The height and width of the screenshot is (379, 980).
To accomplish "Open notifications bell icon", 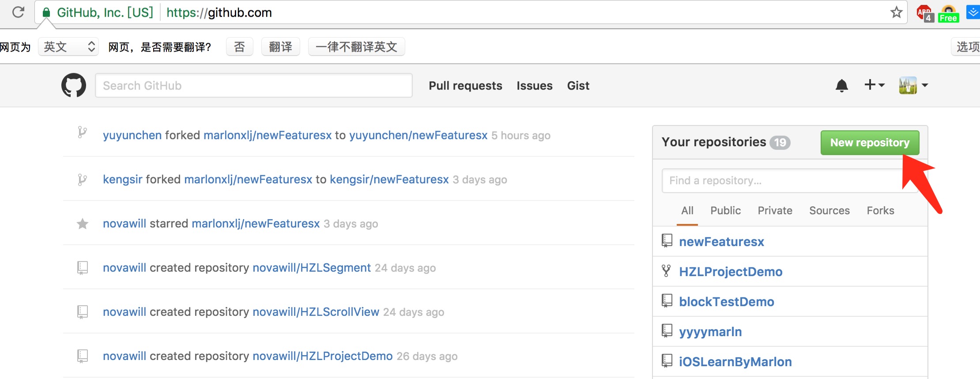I will click(x=842, y=85).
